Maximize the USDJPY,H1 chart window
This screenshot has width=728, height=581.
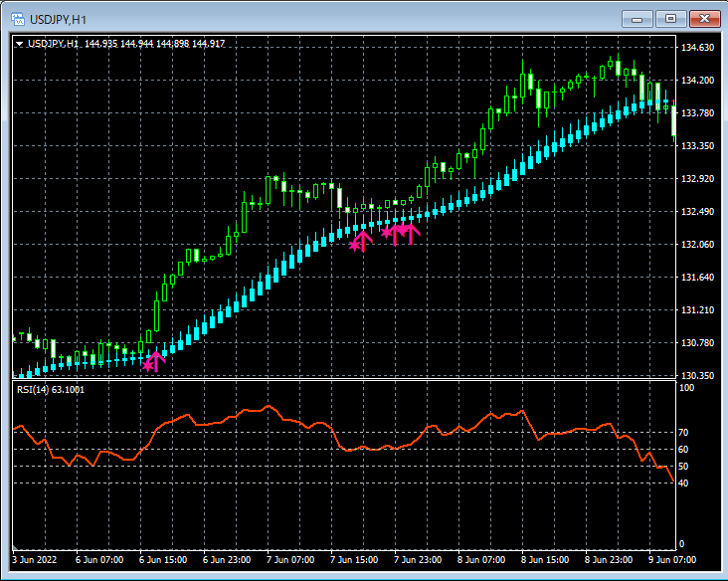point(670,19)
